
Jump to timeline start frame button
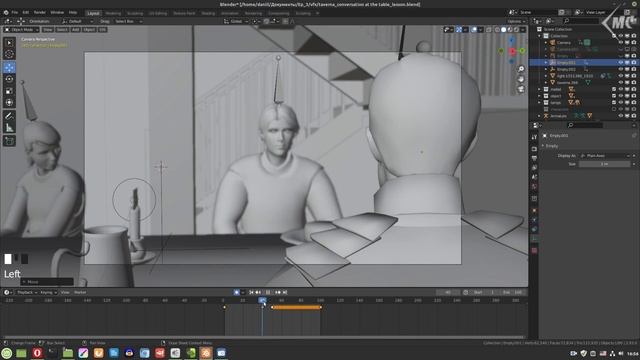pyautogui.click(x=251, y=292)
